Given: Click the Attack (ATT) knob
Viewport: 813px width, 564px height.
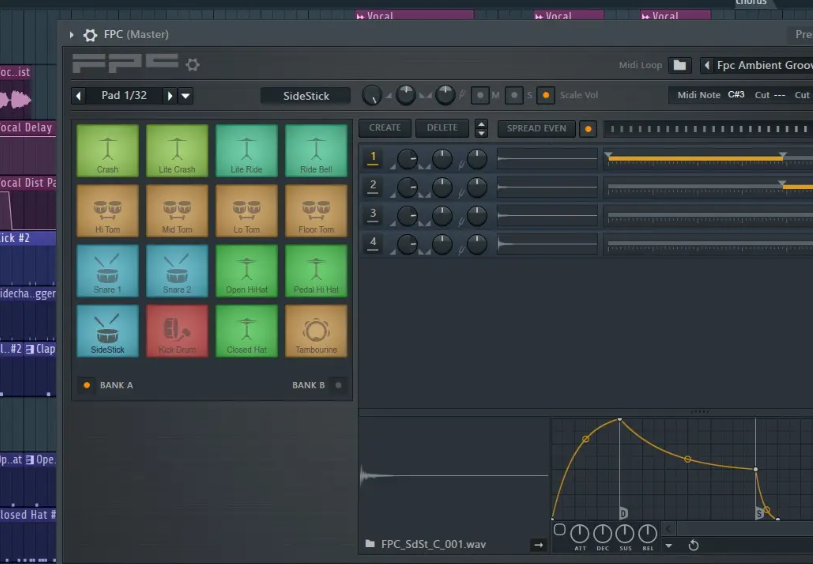Looking at the screenshot, I should pos(580,533).
